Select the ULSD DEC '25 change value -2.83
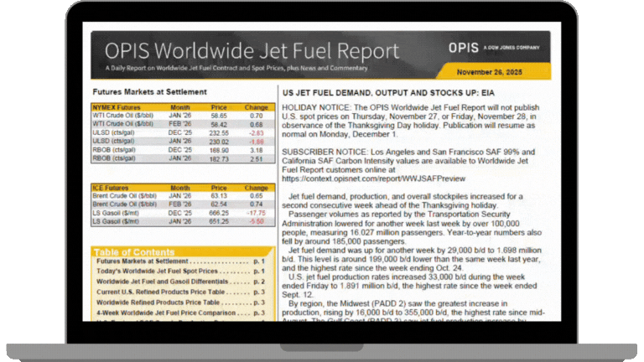Image resolution: width=644 pixels, height=362 pixels. (255, 132)
